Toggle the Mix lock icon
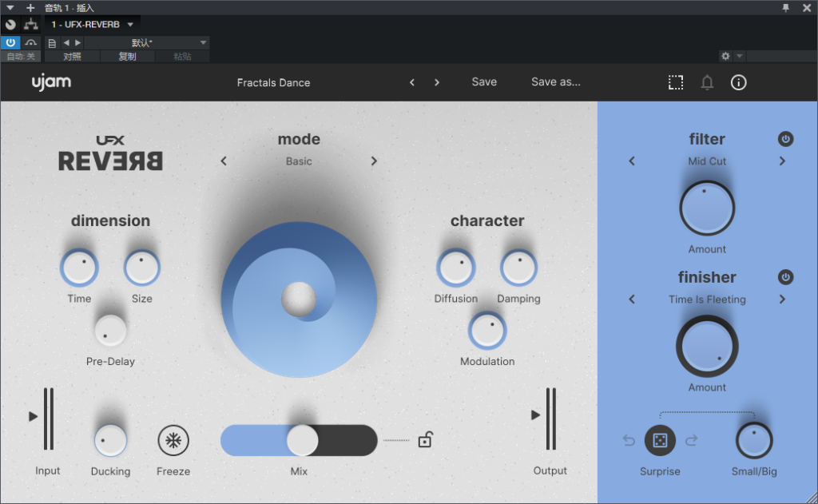 [425, 440]
